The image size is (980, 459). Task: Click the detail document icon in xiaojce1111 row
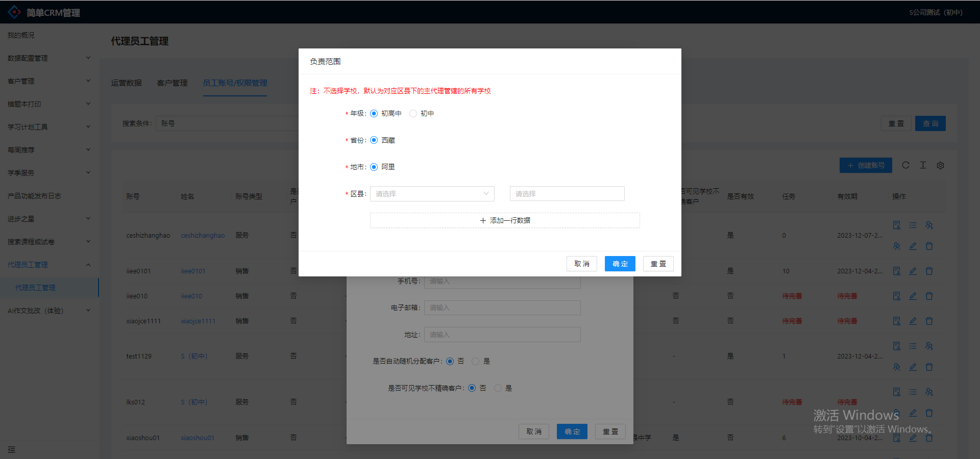point(896,321)
